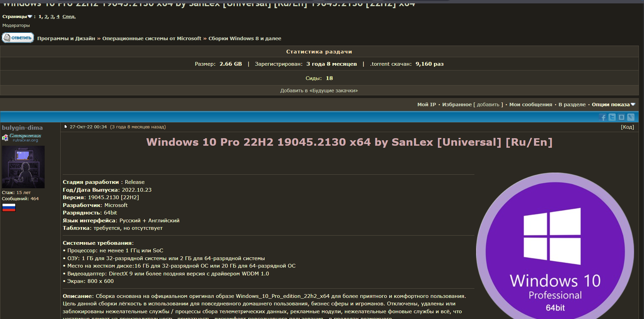Click the ОЗУ memory requirement line
The height and width of the screenshot is (319, 644).
pyautogui.click(x=164, y=258)
